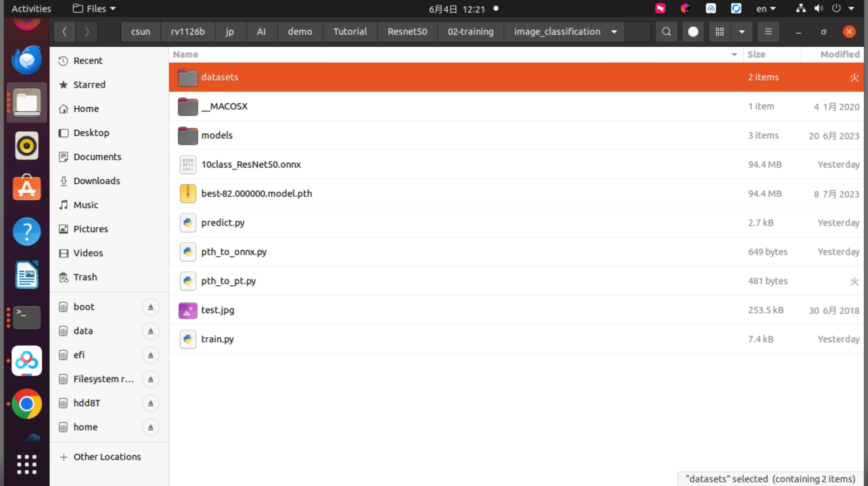The height and width of the screenshot is (486, 868).
Task: Go forward with the right arrow button
Action: 87,32
